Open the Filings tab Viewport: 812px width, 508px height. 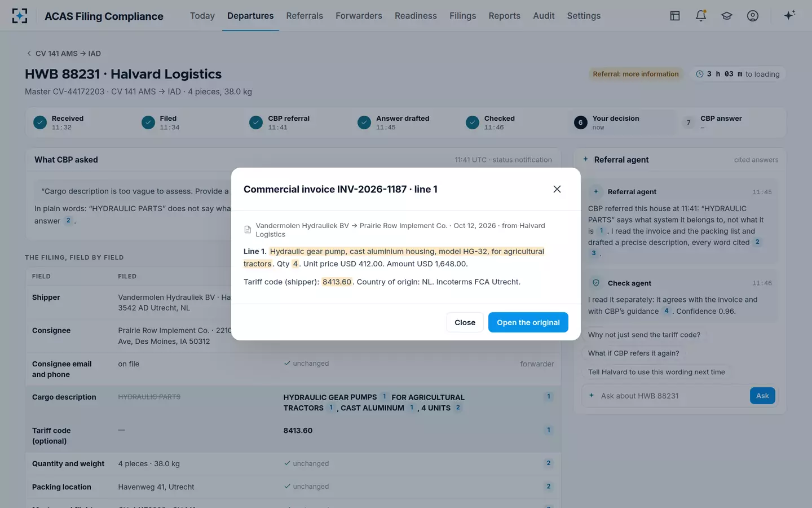(x=463, y=16)
